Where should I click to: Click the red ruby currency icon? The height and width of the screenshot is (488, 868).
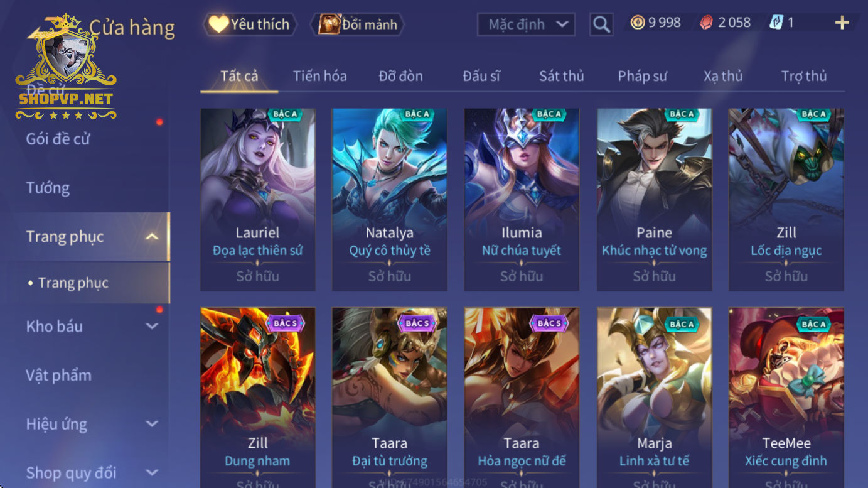click(x=707, y=23)
